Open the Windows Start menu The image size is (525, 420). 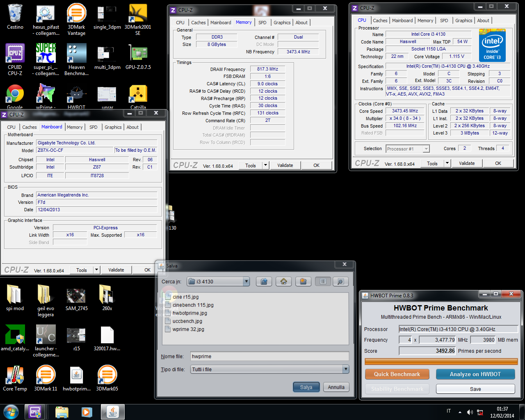point(11,412)
